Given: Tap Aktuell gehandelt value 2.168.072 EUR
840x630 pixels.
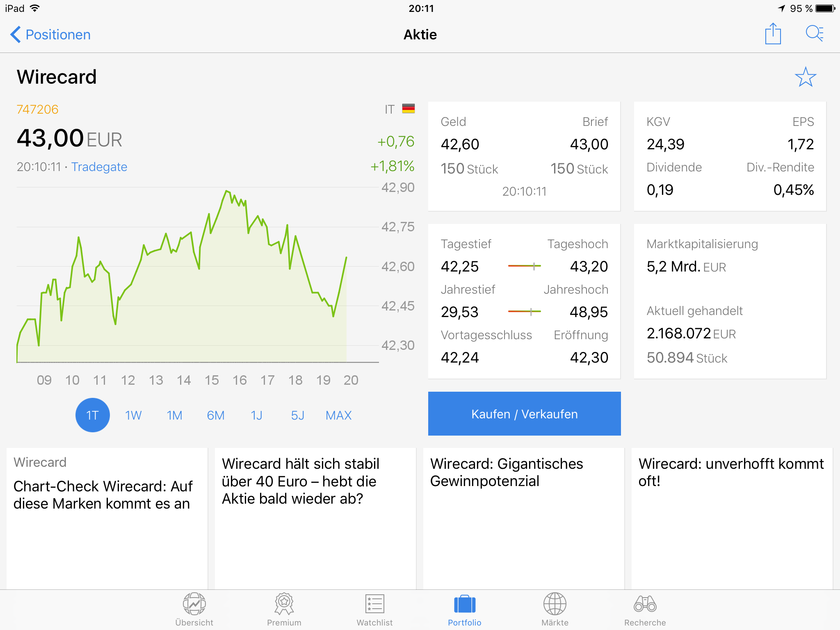Looking at the screenshot, I should 691,333.
